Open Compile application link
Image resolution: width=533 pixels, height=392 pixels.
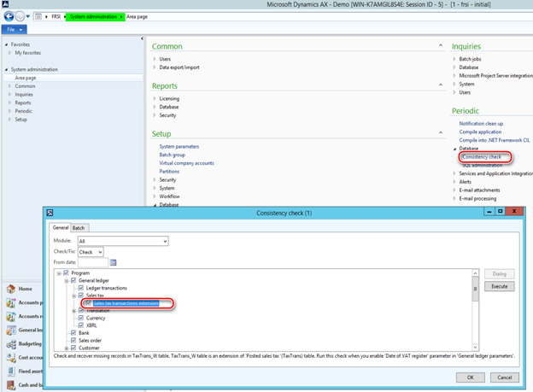coord(480,132)
